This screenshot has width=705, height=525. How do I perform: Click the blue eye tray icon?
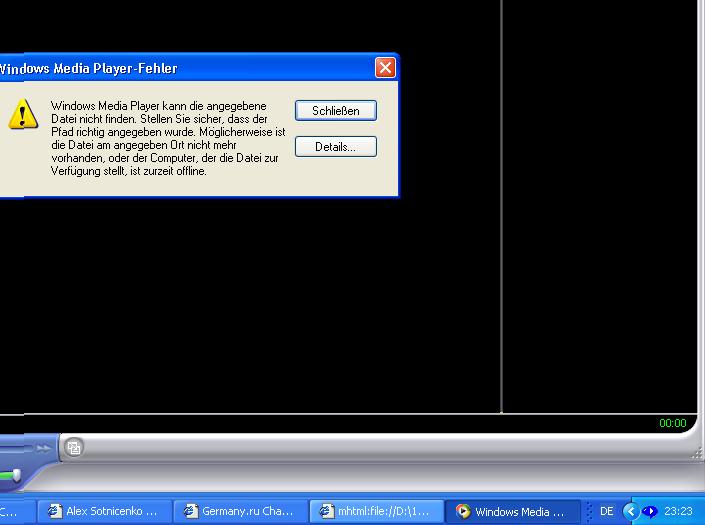[650, 512]
